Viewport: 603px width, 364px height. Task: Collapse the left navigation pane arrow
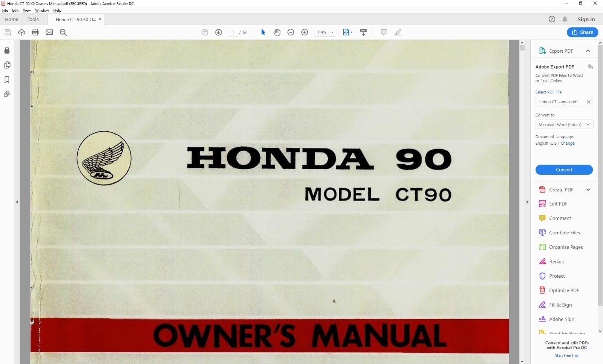17,202
